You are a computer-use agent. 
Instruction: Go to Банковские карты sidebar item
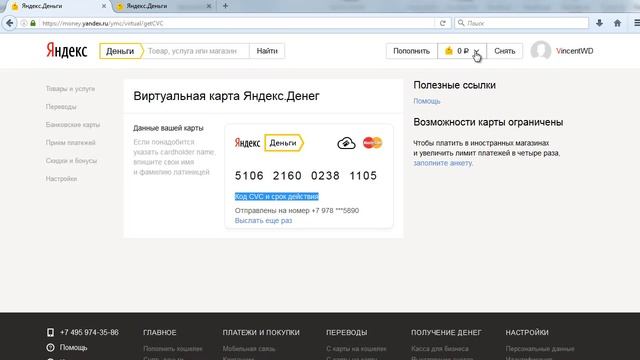(73, 124)
